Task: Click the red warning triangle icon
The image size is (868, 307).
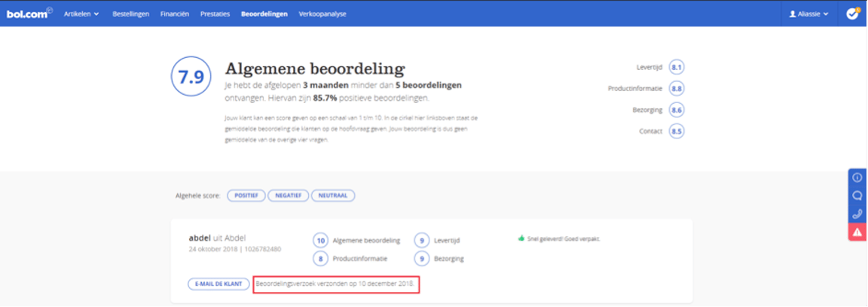Action: point(857,233)
